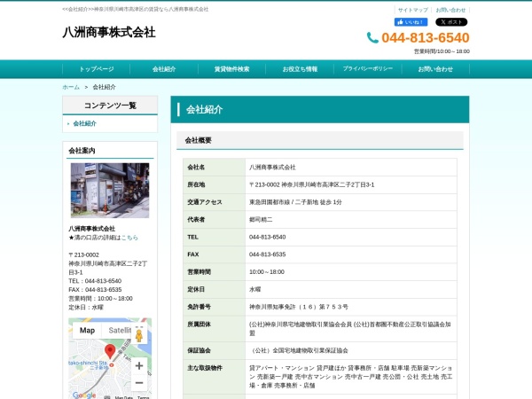This screenshot has height=399, width=532.
Task: Click the コンテンツ一覧 sidebar heading
Action: [110, 106]
